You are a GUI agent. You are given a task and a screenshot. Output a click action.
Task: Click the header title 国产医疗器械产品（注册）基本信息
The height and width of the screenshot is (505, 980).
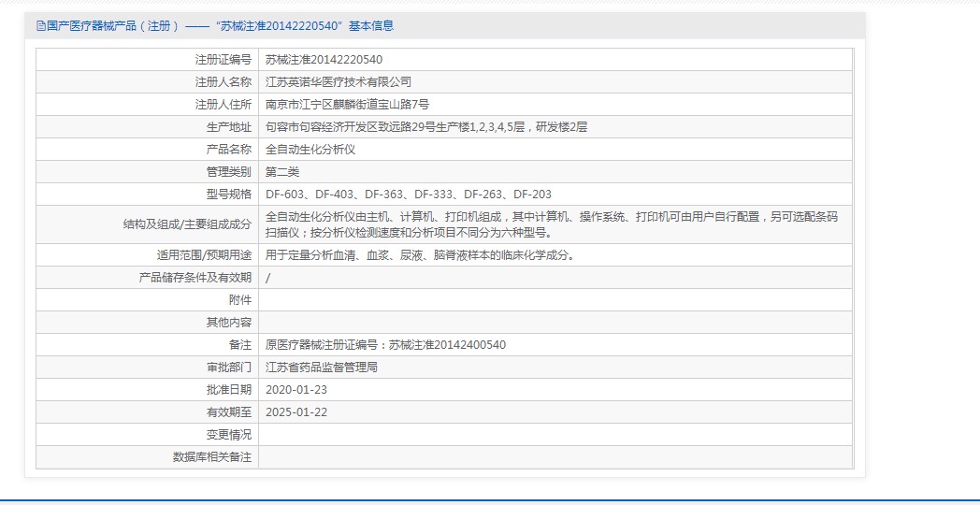[220, 26]
